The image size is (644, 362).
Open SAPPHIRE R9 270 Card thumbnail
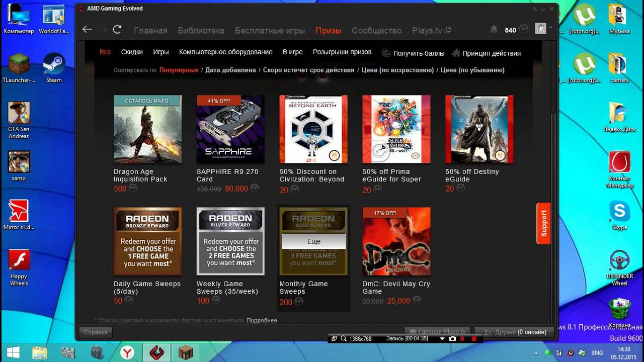pyautogui.click(x=230, y=129)
